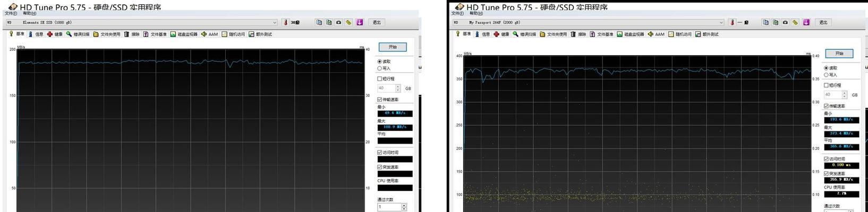The image size is (868, 212).
Task: Click 通过次数 field showing 1, Elements SE window
Action: point(389,207)
